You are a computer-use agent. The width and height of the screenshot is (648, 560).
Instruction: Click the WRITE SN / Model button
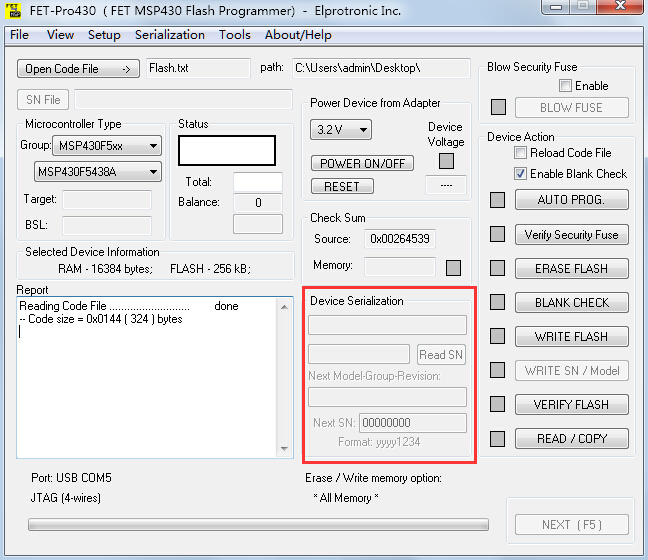click(572, 370)
